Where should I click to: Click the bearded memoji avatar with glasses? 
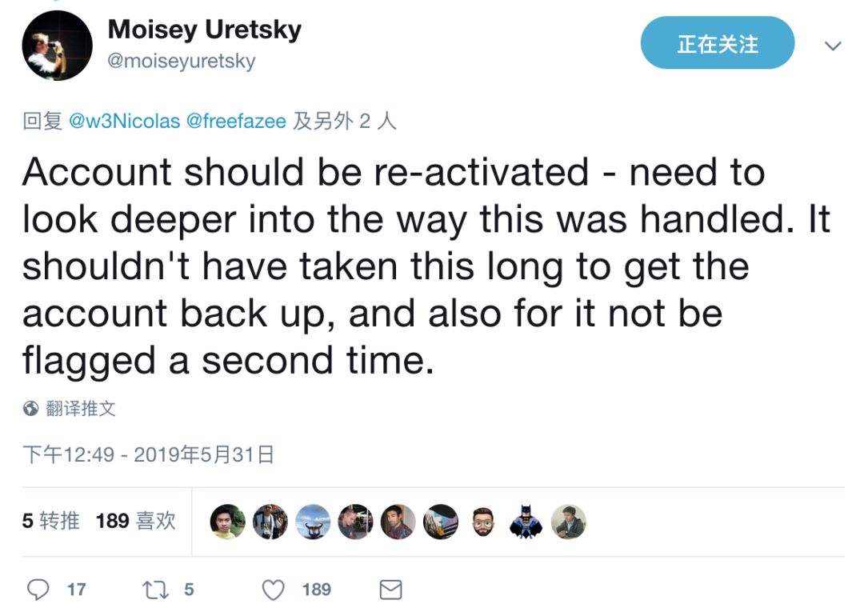click(x=482, y=522)
